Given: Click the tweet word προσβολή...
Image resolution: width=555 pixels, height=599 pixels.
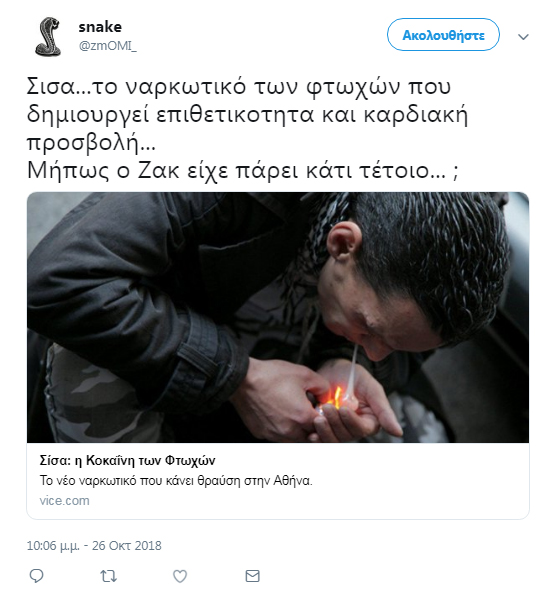Looking at the screenshot, I should 83,143.
